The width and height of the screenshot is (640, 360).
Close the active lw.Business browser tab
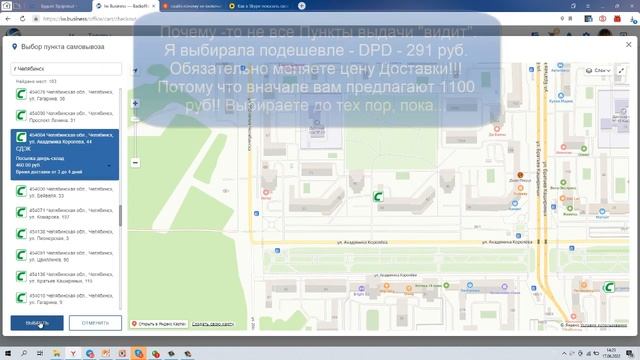coord(153,6)
